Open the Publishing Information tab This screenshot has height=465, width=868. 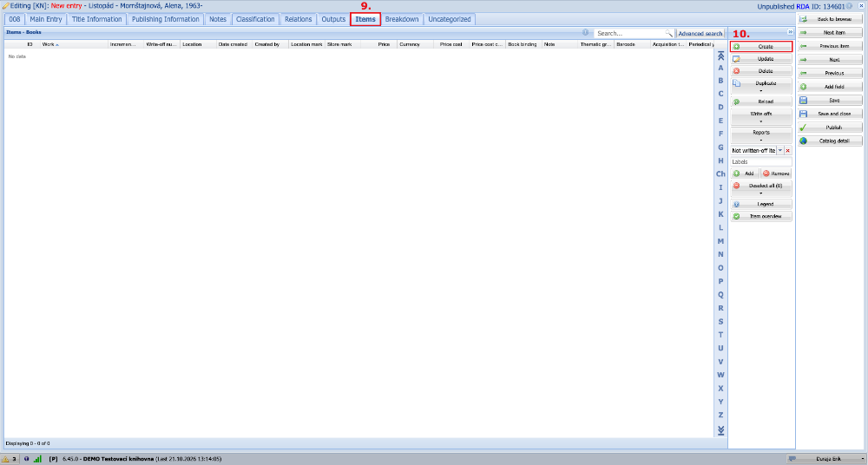(x=166, y=19)
